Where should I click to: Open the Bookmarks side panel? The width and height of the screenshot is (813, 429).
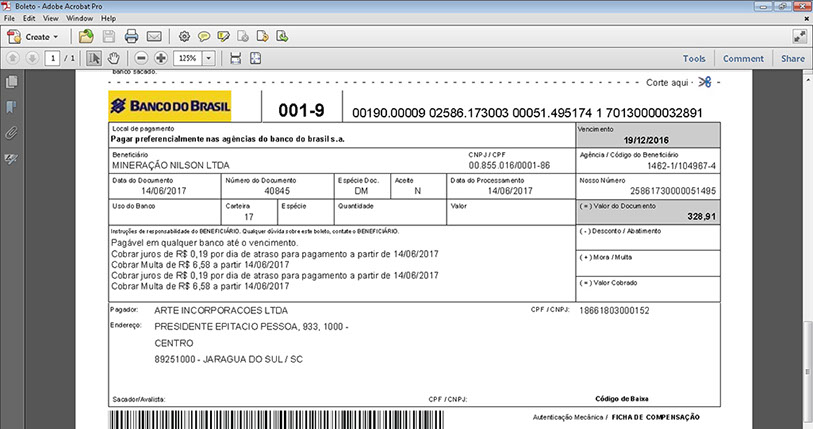[12, 107]
